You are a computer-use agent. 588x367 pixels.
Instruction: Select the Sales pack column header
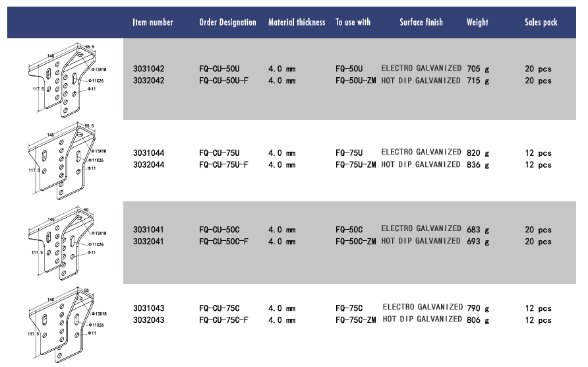point(541,22)
